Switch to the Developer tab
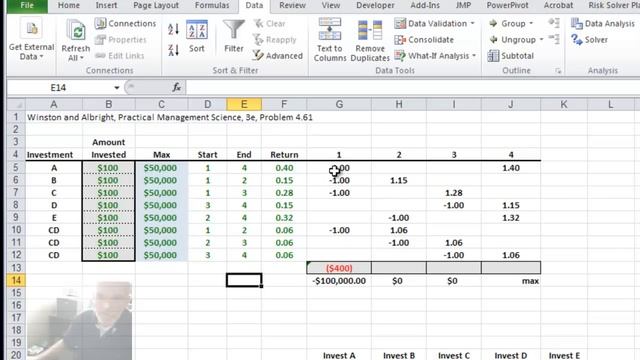This screenshot has height=360, width=640. 375,5
